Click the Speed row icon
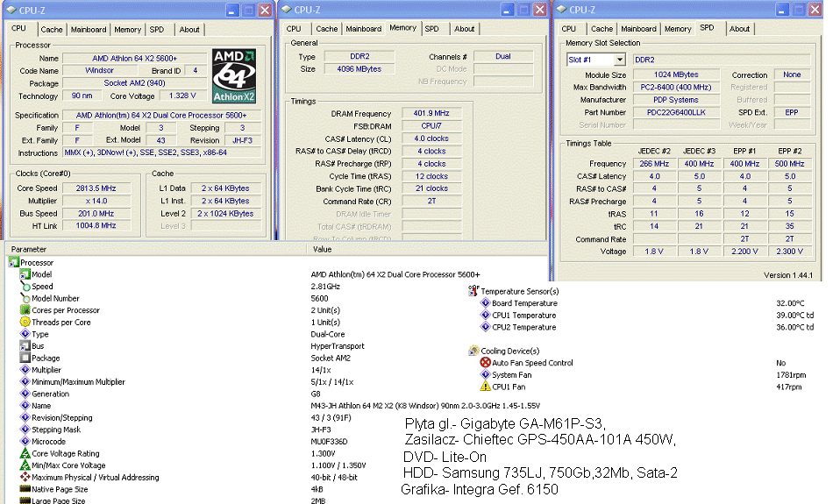 pos(25,287)
